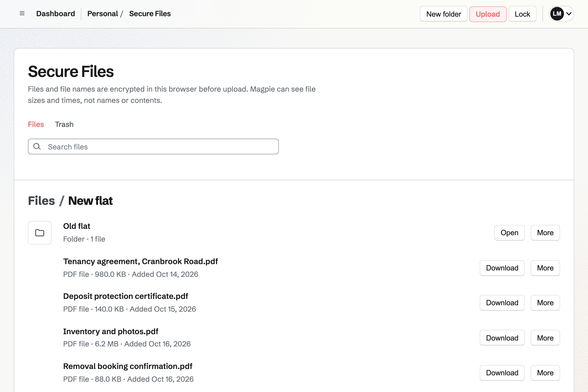
Task: Show More options for Old flat
Action: click(x=545, y=233)
